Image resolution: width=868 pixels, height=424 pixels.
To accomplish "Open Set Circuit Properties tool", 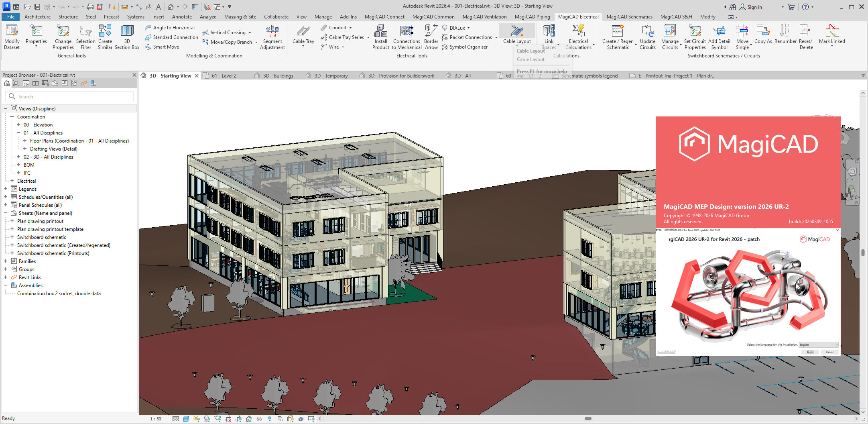I will tap(695, 37).
